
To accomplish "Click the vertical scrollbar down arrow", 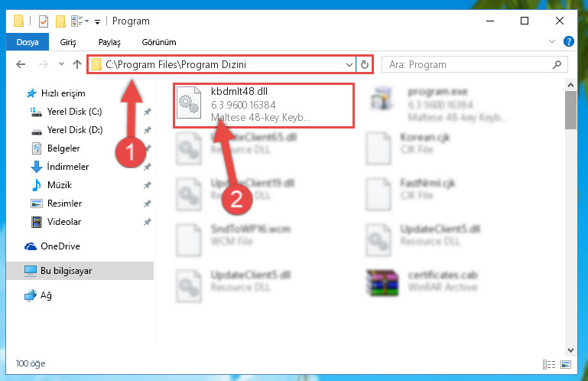I will tap(570, 350).
